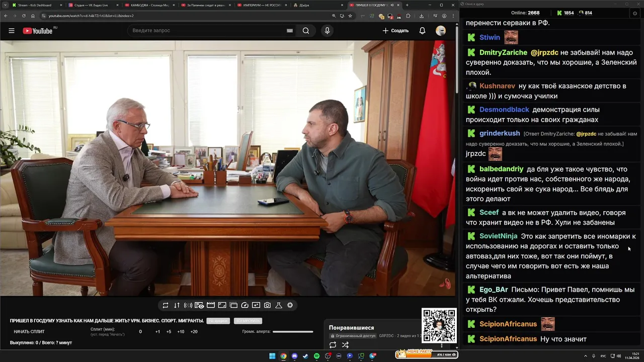The width and height of the screenshot is (644, 362).
Task: Bookmark this page with star icon
Action: pyautogui.click(x=350, y=16)
